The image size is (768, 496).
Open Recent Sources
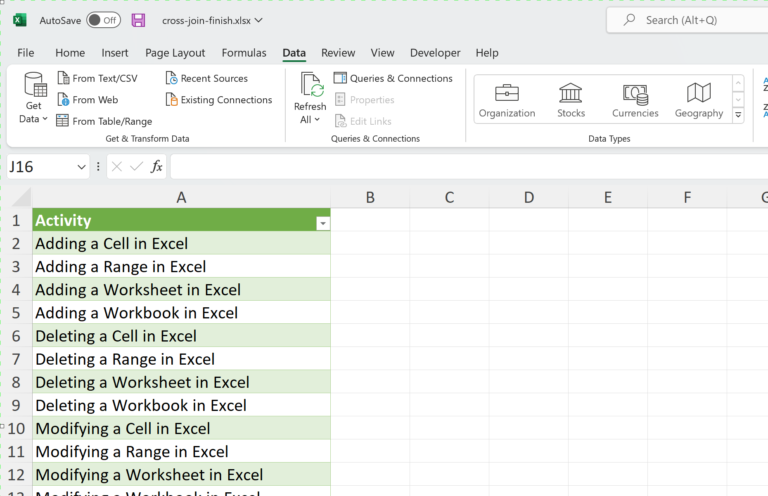pyautogui.click(x=206, y=78)
